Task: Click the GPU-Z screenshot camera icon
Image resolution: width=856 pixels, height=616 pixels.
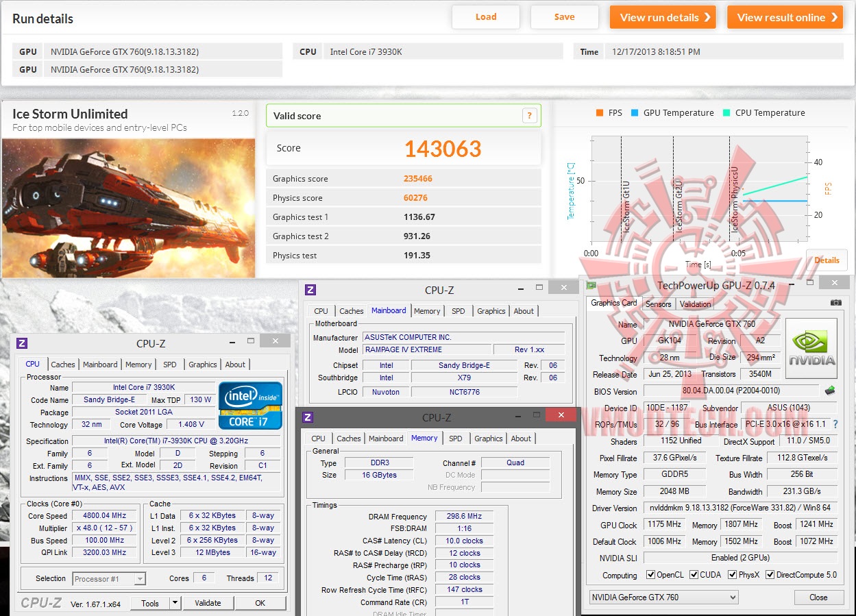Action: coord(835,303)
